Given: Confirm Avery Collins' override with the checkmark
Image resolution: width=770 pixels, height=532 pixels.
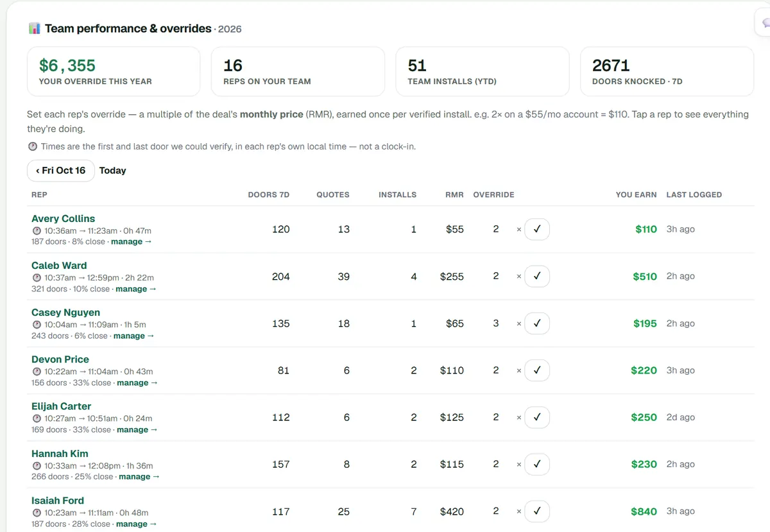Looking at the screenshot, I should pos(537,229).
